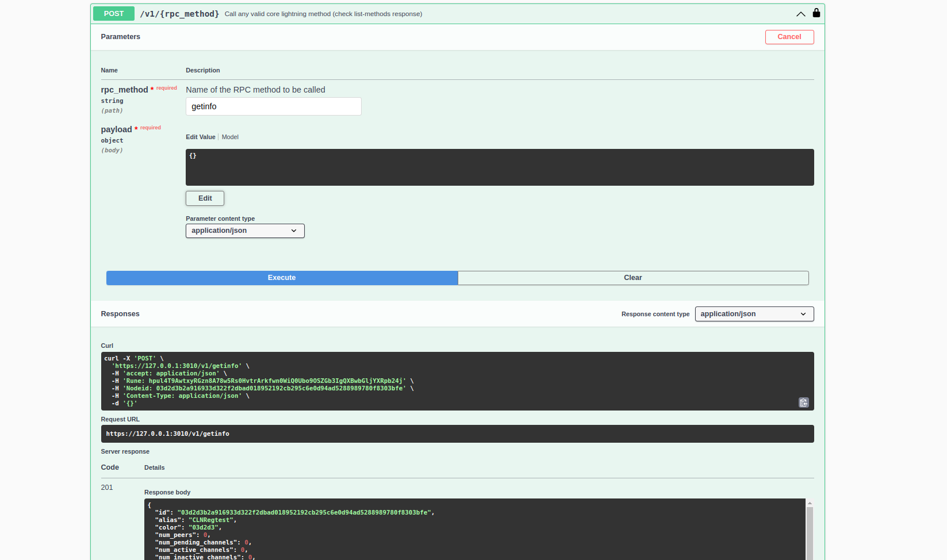Image resolution: width=947 pixels, height=560 pixels.
Task: Open the Response content type dropdown
Action: (754, 314)
